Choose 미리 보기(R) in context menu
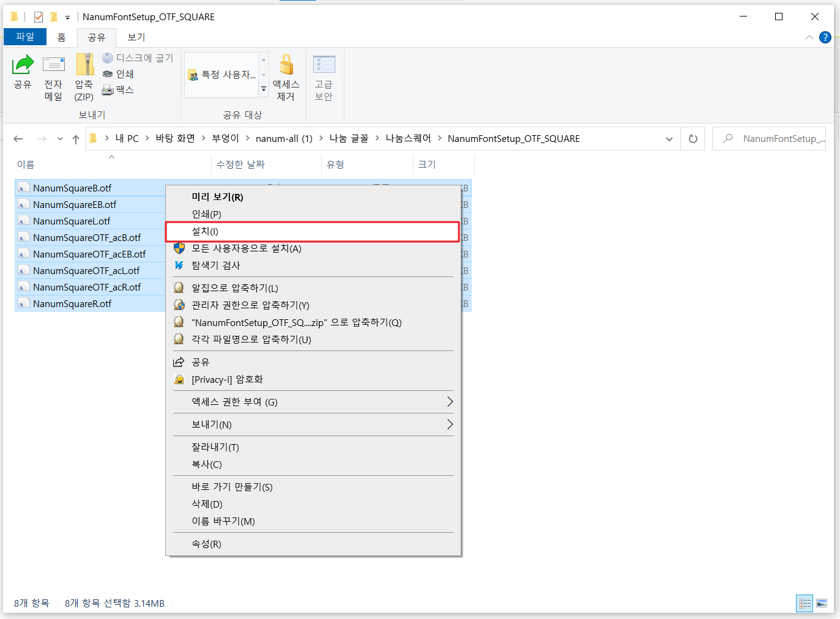 click(312, 197)
